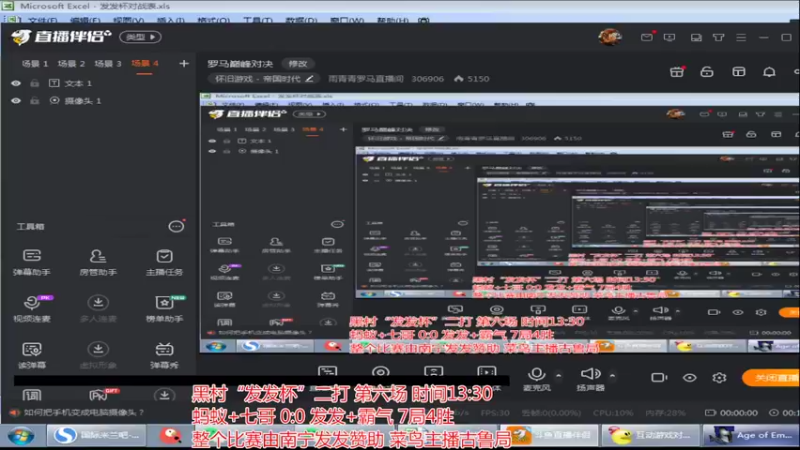800x450 pixels.
Task: Toggle visibility of 摄像头 1 source
Action: [16, 101]
